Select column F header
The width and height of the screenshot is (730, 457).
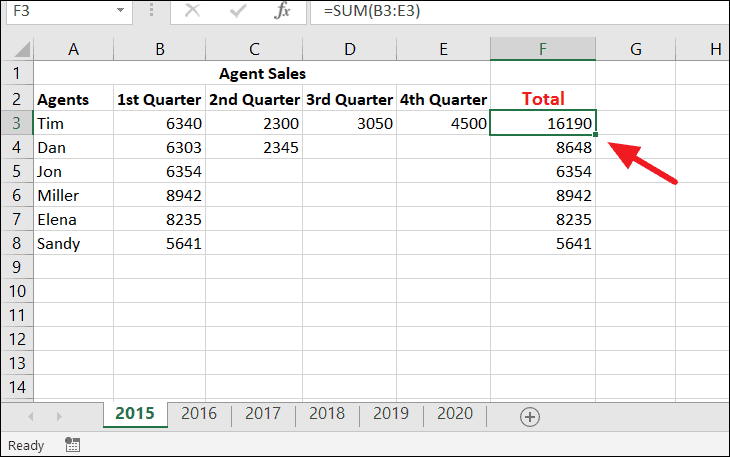coord(543,49)
